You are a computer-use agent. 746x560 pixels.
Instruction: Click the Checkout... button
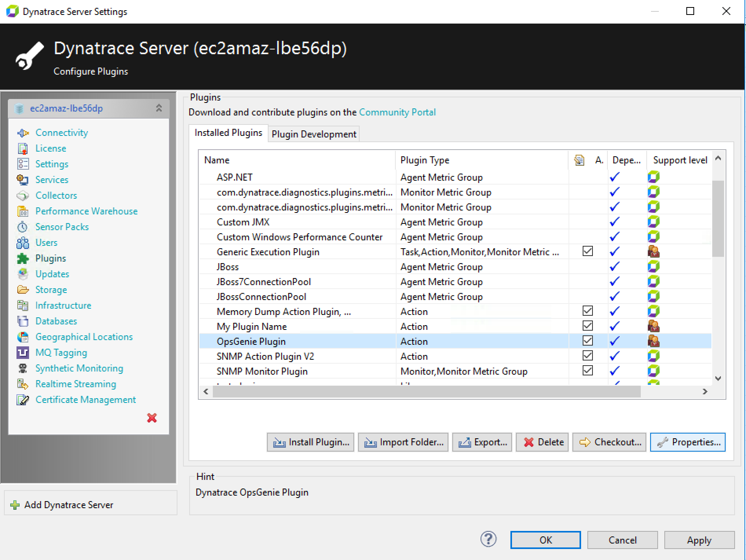click(609, 442)
